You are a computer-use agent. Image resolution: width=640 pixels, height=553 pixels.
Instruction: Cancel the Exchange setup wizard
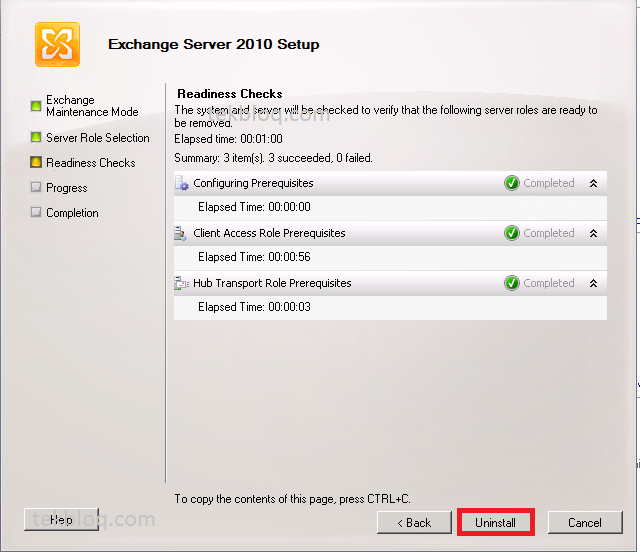point(585,522)
